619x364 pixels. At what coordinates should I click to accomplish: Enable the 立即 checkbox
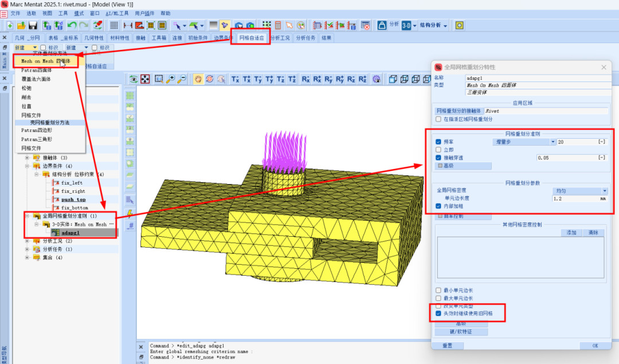click(438, 150)
